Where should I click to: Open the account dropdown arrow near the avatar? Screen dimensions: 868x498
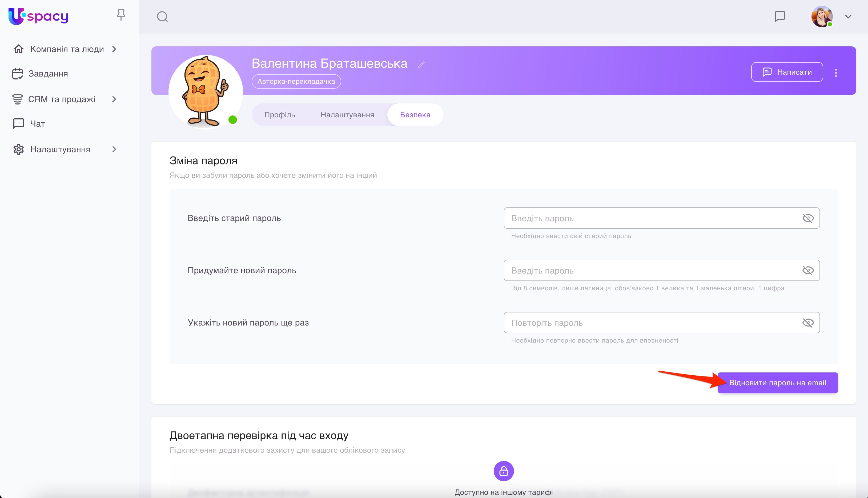click(848, 17)
